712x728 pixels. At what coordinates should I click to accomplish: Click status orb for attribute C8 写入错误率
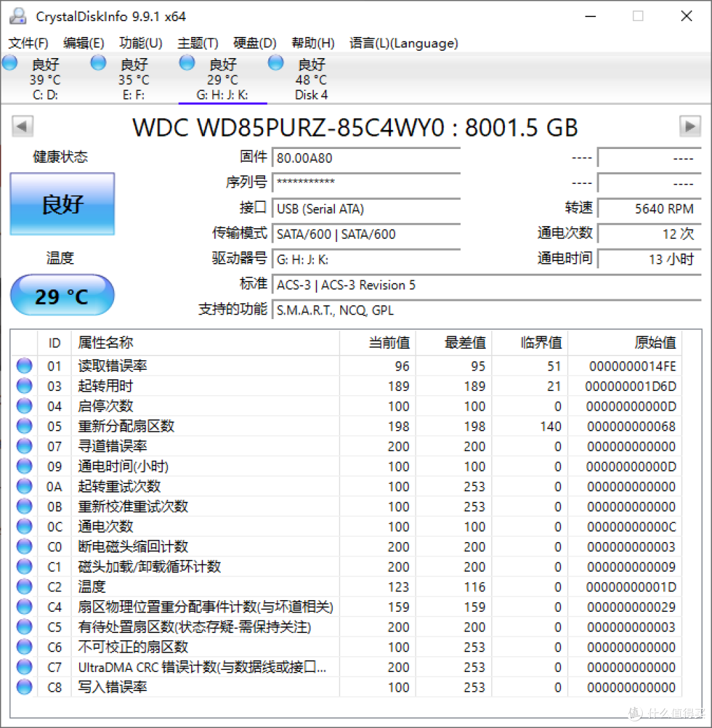tap(24, 687)
